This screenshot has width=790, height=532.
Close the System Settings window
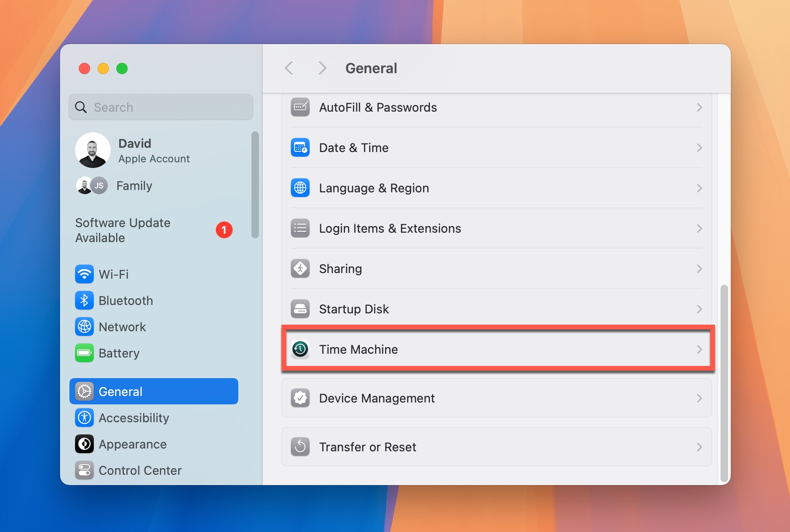(84, 68)
